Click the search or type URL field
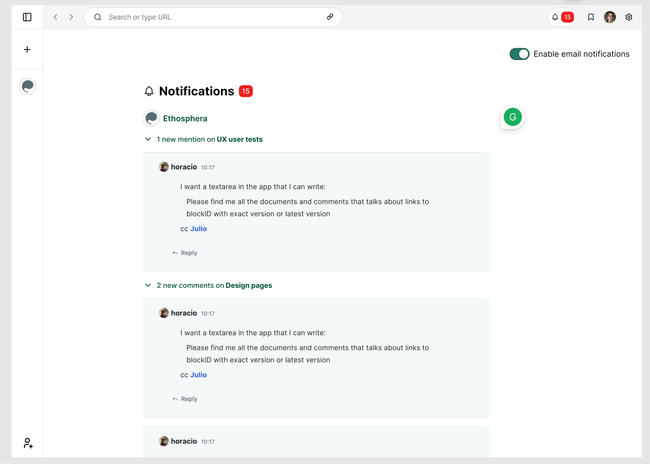 point(210,17)
